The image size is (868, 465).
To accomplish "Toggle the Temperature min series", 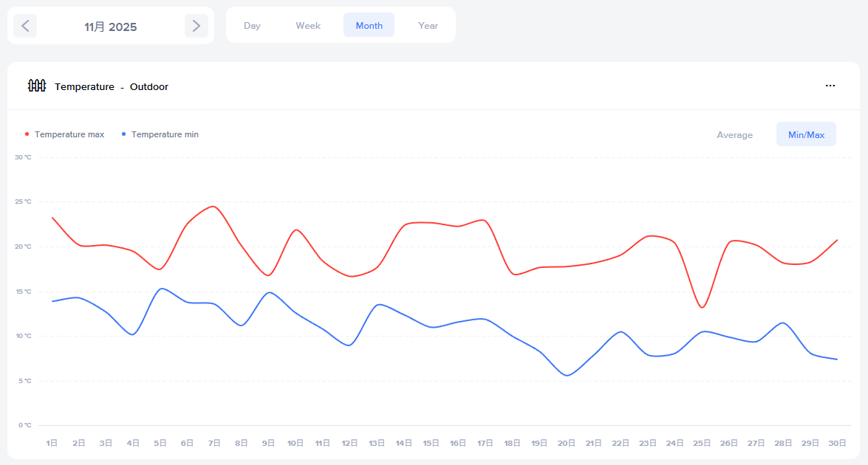I will 165,134.
